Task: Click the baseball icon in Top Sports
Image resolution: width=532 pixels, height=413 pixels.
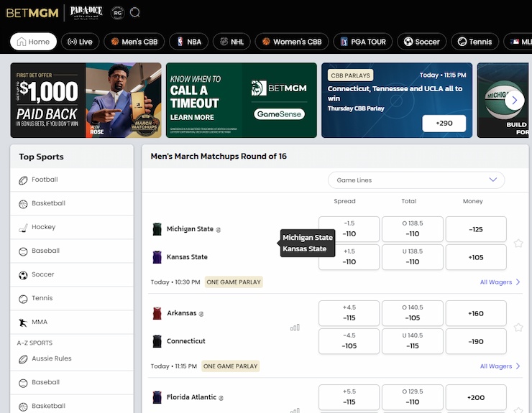Action: tap(23, 251)
